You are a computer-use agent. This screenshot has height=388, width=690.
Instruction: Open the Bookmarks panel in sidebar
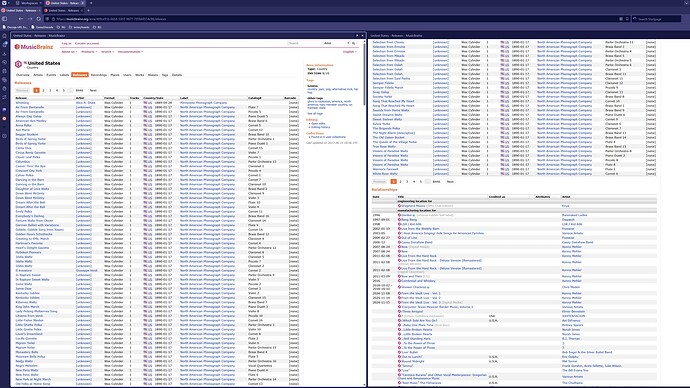point(4,37)
